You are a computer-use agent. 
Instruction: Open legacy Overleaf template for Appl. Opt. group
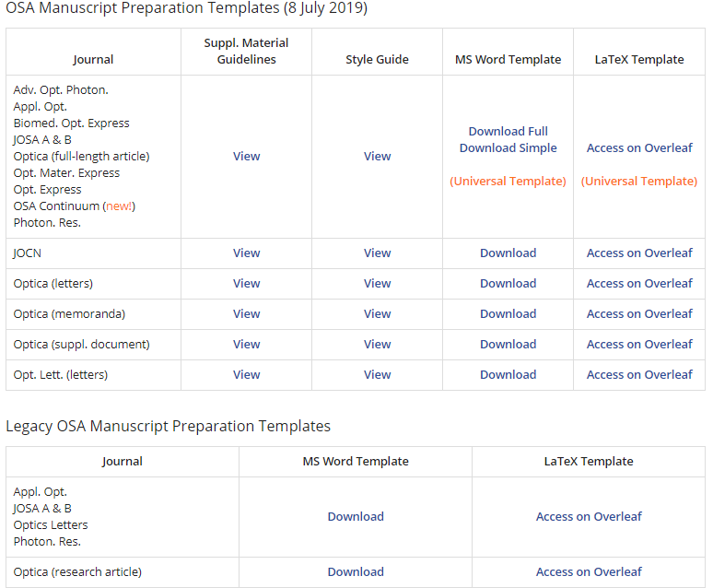[x=589, y=516]
